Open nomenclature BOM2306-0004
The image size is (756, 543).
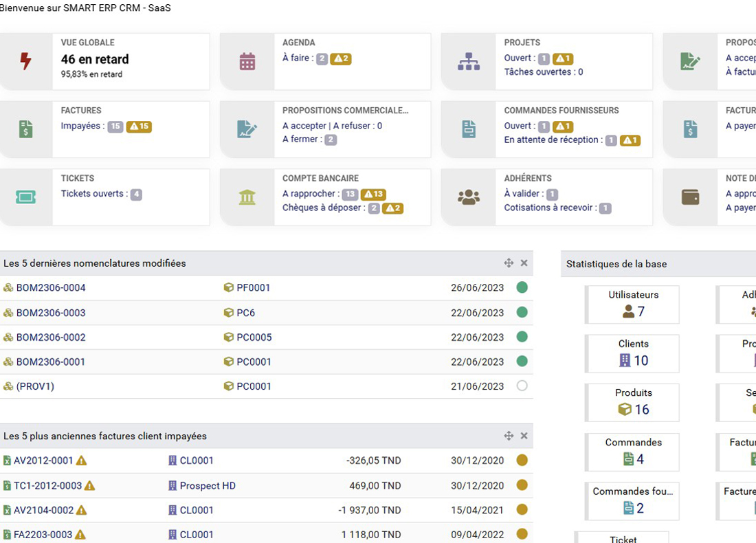pos(51,288)
